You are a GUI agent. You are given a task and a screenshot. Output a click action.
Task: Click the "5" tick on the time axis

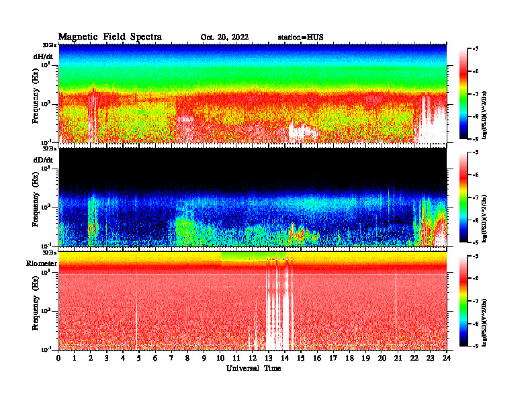(x=139, y=358)
